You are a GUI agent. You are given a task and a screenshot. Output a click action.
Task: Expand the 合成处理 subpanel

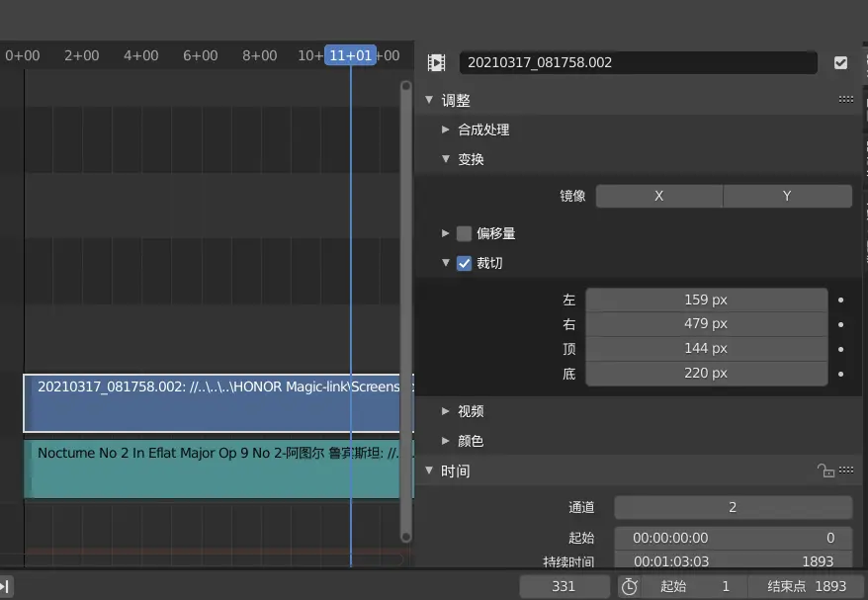coord(446,129)
